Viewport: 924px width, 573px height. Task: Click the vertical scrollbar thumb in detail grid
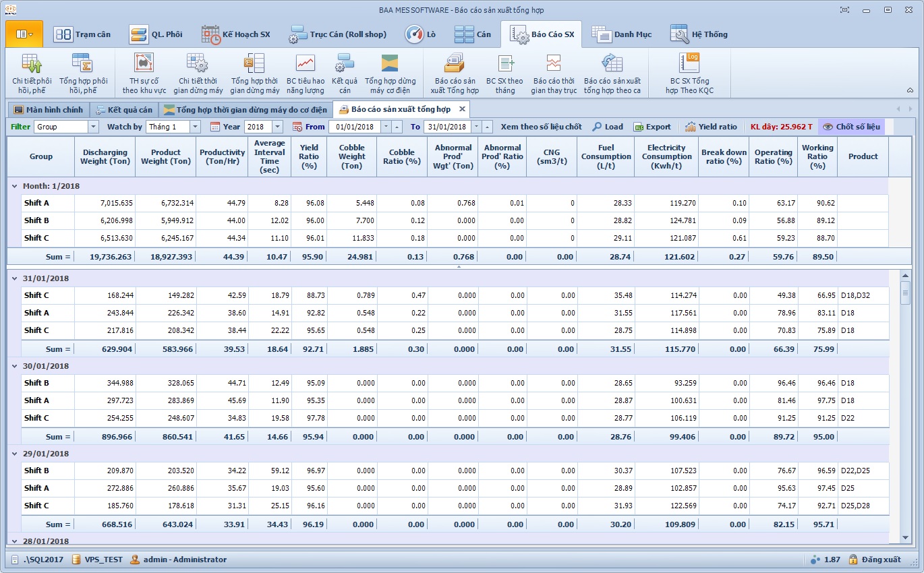coord(905,293)
